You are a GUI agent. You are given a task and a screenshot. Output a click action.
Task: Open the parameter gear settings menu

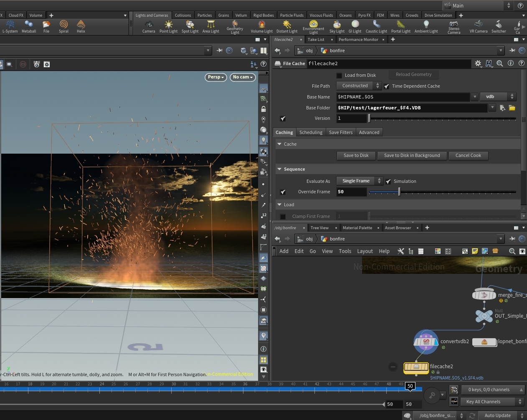[478, 63]
